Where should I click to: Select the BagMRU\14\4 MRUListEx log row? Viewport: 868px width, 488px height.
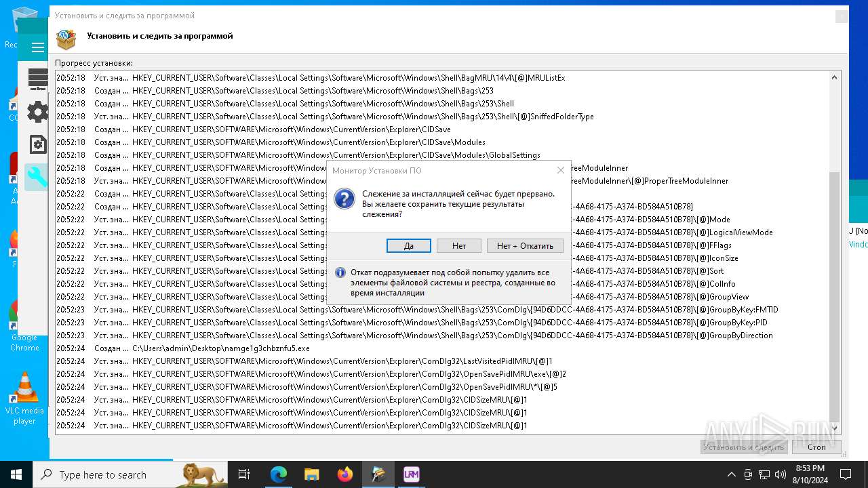click(441, 78)
